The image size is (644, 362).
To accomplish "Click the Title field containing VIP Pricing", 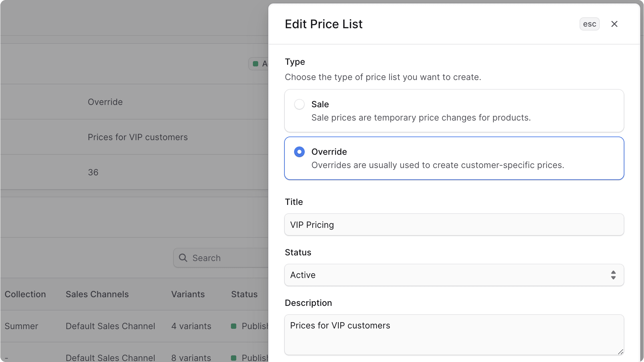I will pos(454,225).
